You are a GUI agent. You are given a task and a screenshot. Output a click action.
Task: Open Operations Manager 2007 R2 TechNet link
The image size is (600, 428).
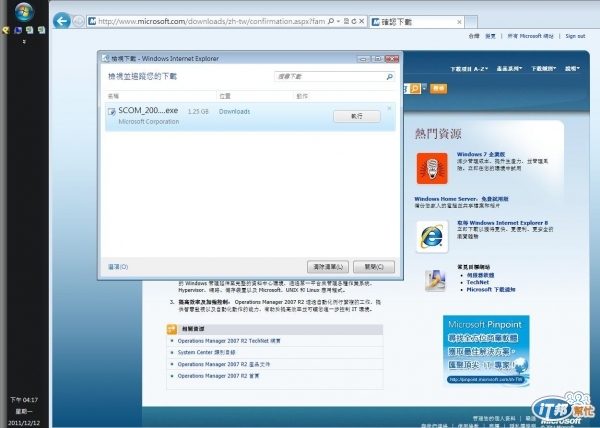coord(229,341)
